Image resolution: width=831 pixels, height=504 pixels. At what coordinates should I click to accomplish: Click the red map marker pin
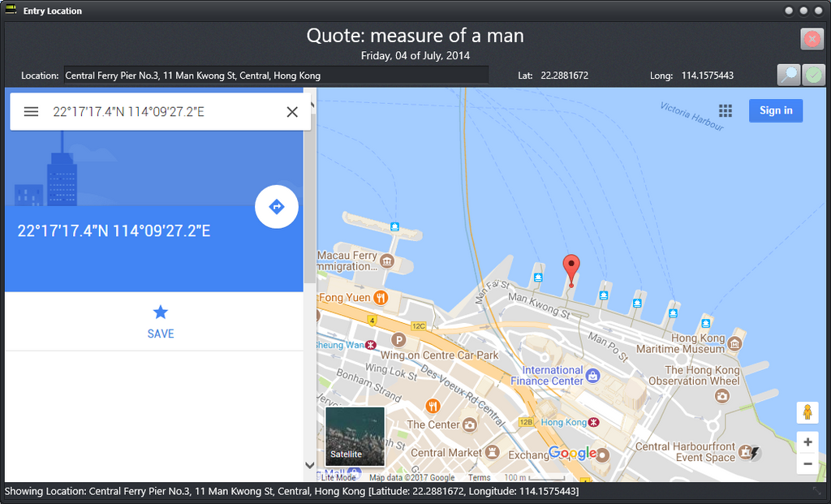pos(571,268)
